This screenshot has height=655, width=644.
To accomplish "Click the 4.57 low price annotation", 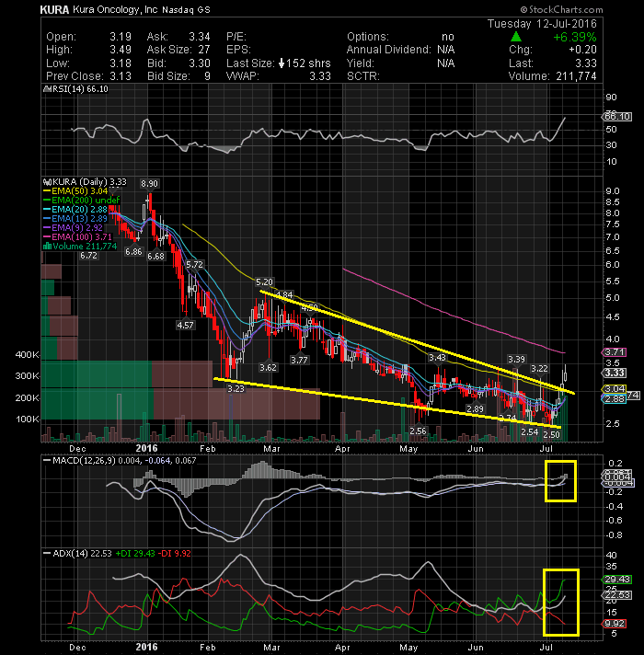I will 185,325.
